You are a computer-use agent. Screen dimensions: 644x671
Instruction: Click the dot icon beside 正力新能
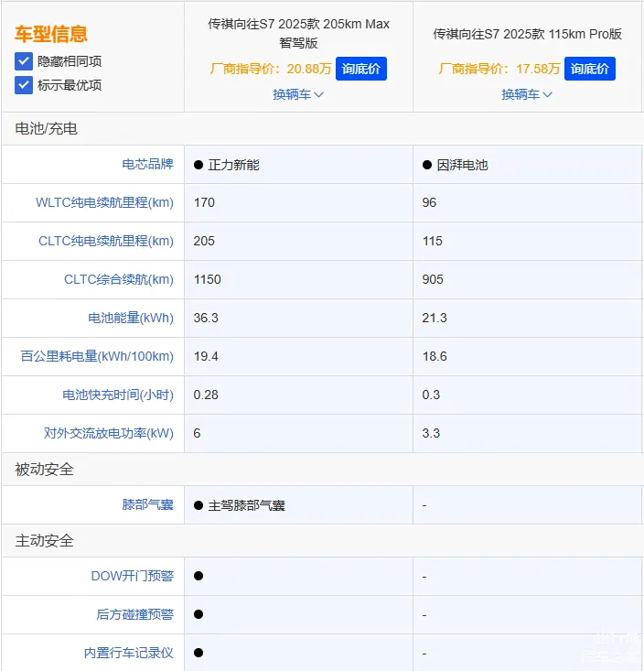click(x=199, y=166)
